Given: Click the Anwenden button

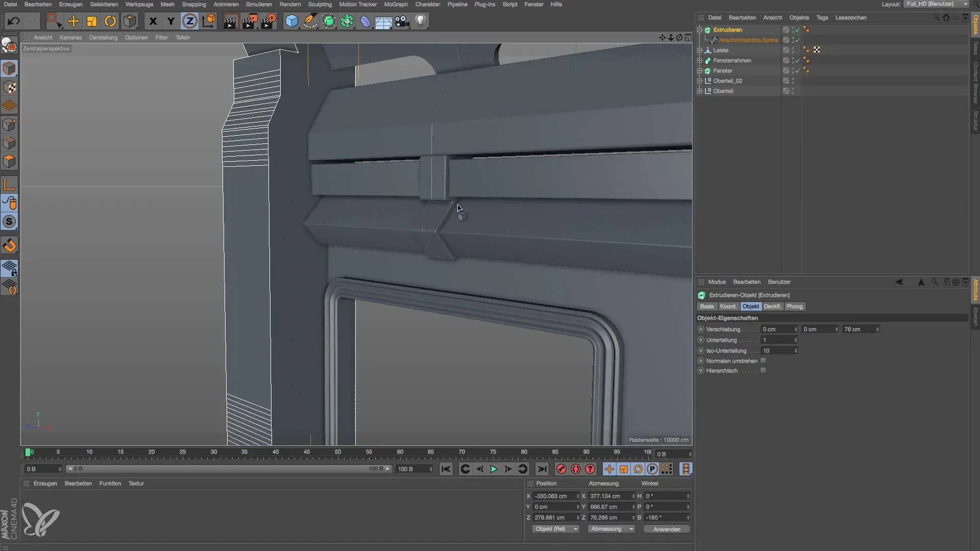Looking at the screenshot, I should pos(667,529).
